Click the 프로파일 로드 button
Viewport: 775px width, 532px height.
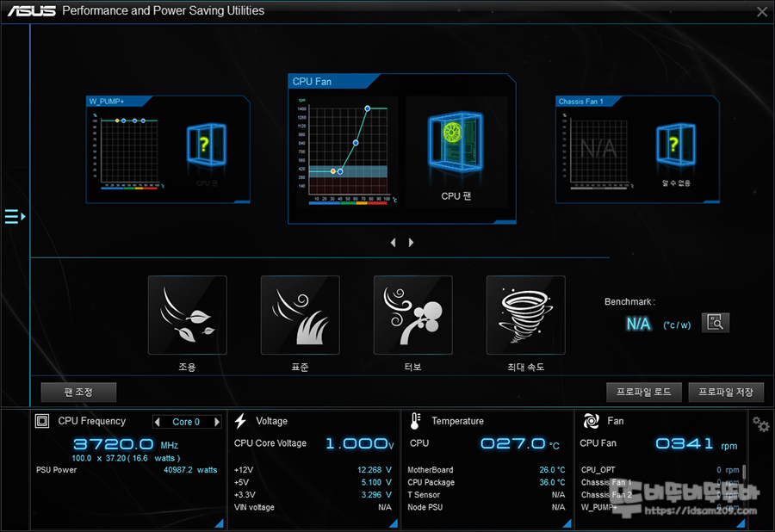click(x=643, y=393)
